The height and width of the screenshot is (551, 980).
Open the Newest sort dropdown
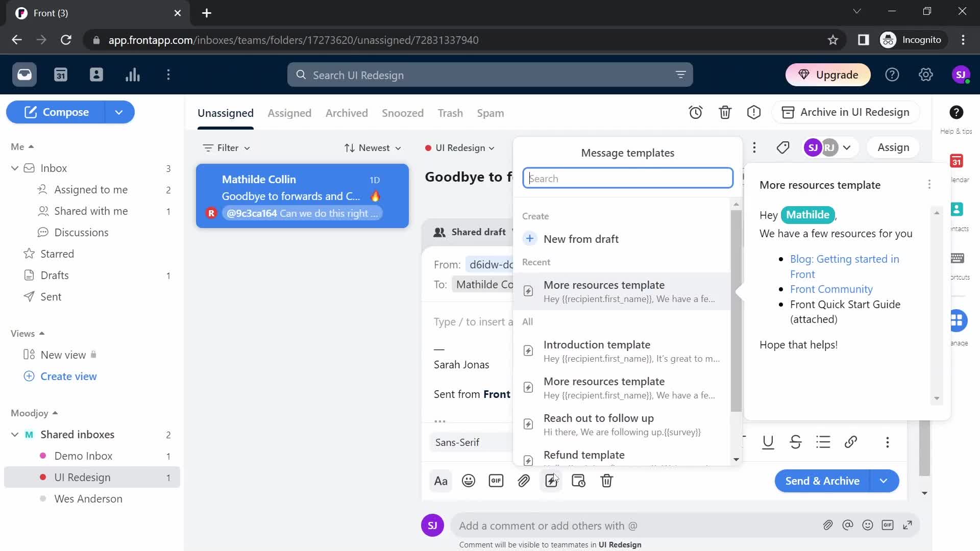coord(373,148)
